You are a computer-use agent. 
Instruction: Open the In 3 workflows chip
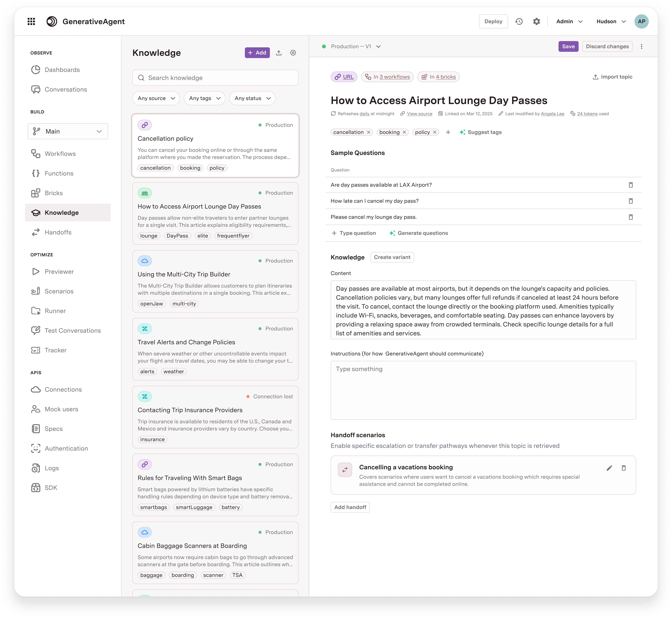tap(387, 77)
